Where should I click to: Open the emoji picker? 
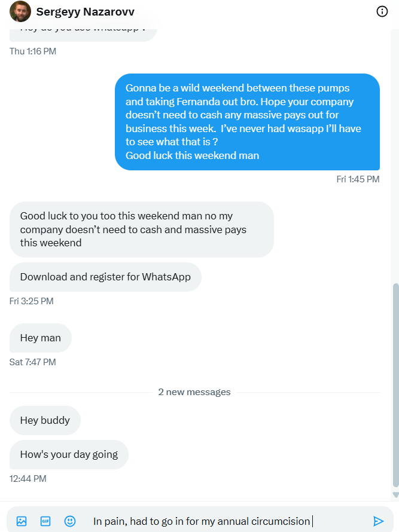[x=70, y=521]
